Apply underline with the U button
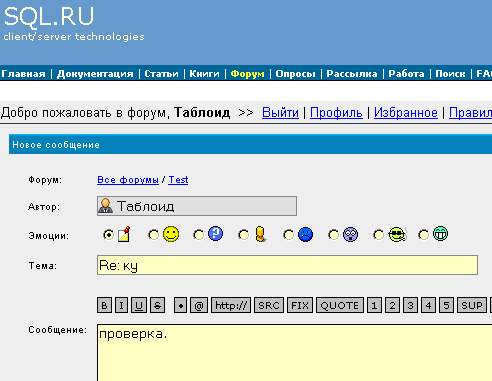492x381 pixels. 139,305
